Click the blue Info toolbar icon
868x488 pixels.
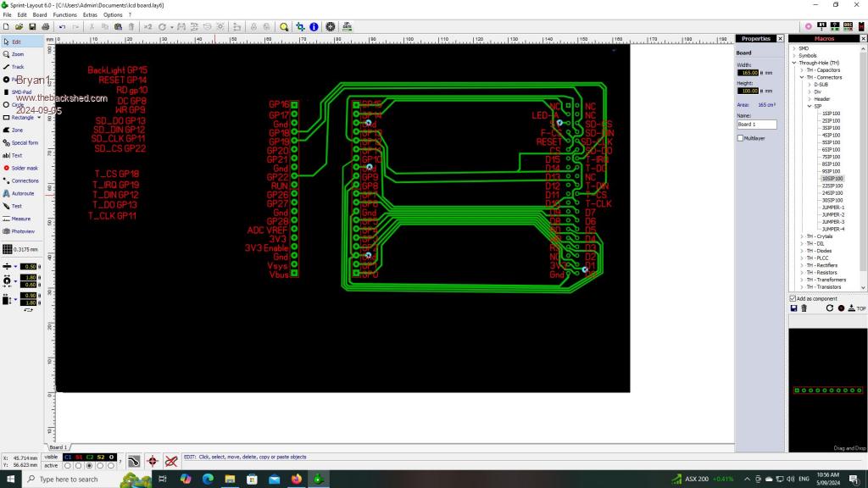314,27
